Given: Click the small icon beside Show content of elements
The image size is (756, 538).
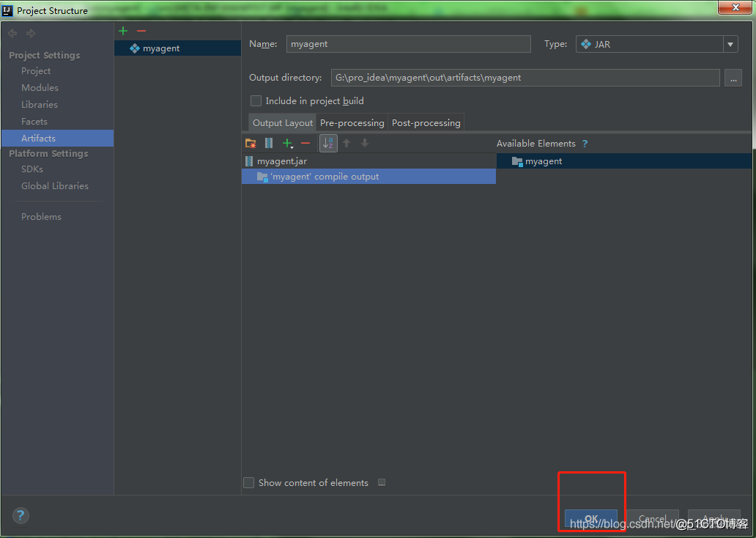Looking at the screenshot, I should tap(382, 482).
